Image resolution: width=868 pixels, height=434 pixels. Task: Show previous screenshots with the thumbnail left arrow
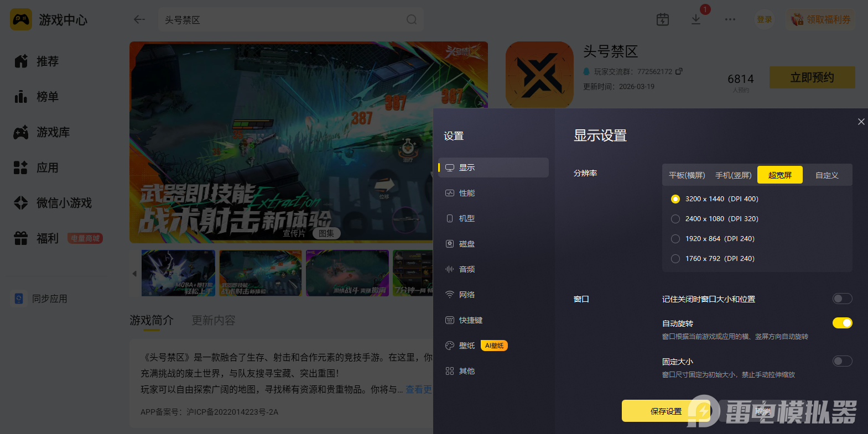pos(134,273)
